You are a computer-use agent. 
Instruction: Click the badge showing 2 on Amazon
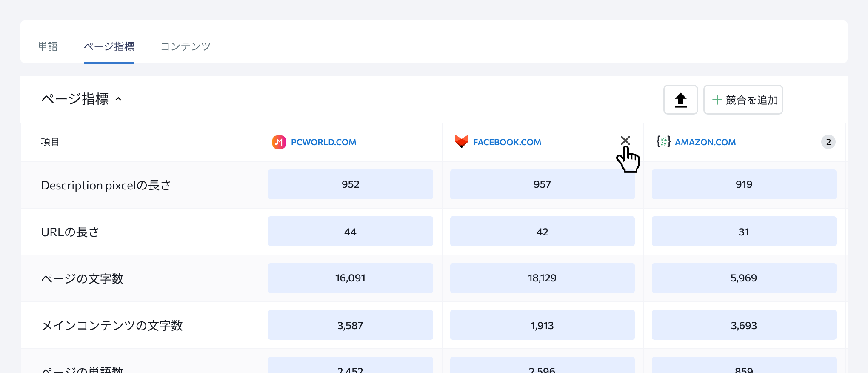pos(828,142)
